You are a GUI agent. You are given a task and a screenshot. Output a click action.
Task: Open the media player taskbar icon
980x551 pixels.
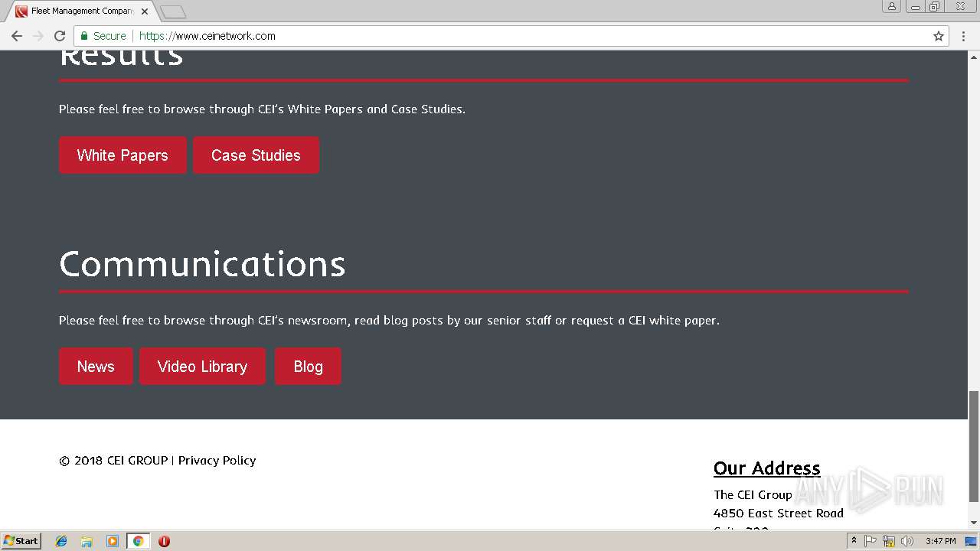pos(113,541)
